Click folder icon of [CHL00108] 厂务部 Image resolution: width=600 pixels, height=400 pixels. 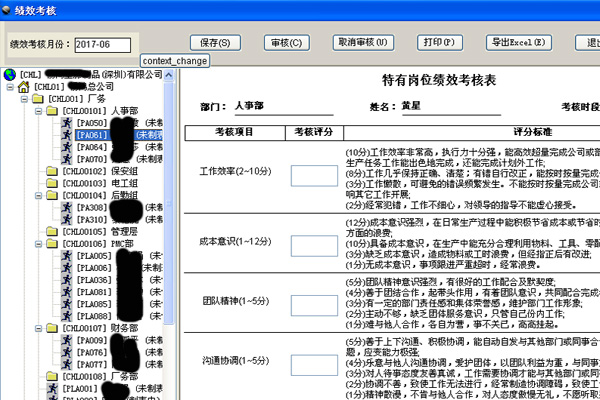[x=52, y=376]
